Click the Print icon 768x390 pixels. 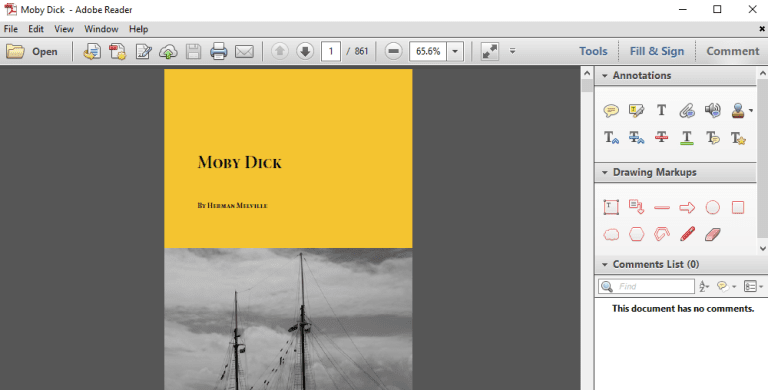(x=218, y=51)
